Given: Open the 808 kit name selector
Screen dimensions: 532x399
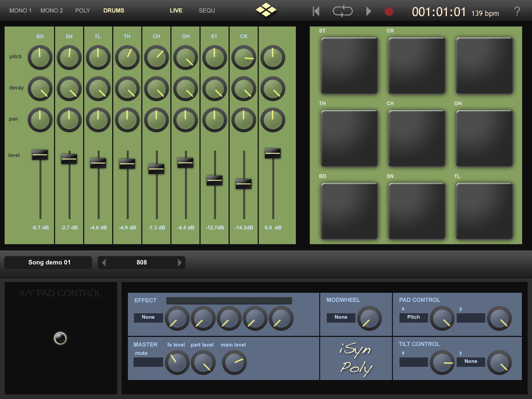Looking at the screenshot, I should [x=142, y=262].
